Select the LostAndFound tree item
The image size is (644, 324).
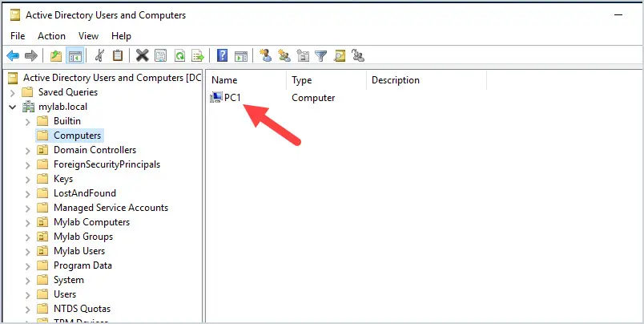pos(85,193)
